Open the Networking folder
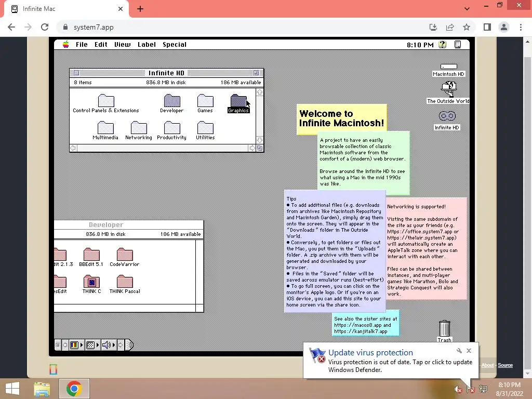532x399 pixels. (139, 128)
